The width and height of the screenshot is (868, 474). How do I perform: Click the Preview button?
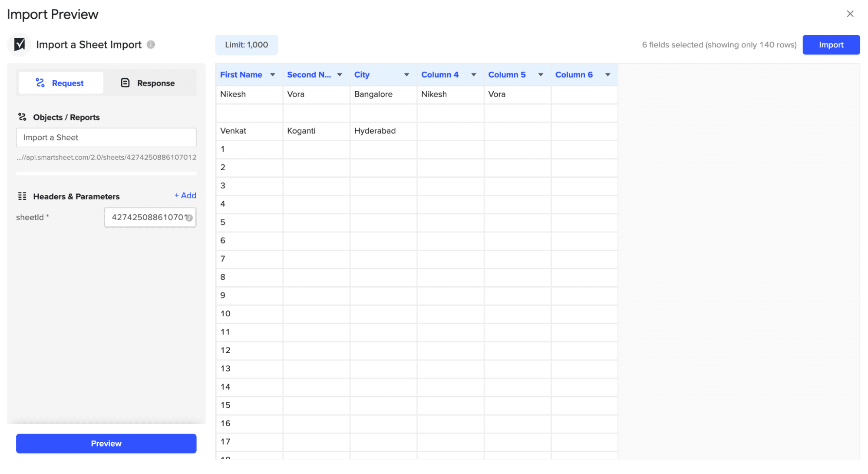tap(106, 443)
